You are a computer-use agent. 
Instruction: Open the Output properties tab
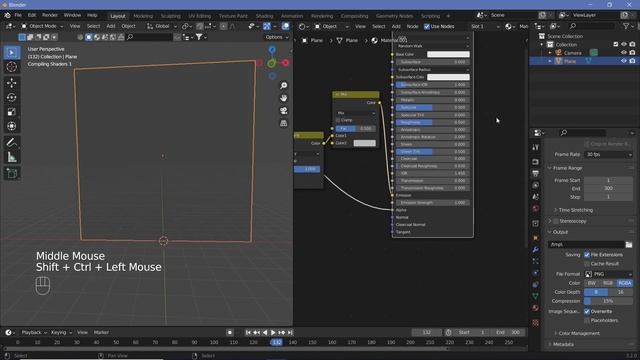[536, 173]
